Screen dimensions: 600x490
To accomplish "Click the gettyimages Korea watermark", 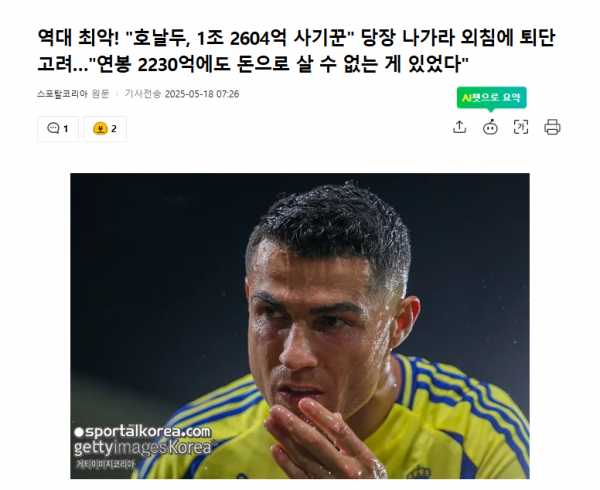I will point(143,447).
